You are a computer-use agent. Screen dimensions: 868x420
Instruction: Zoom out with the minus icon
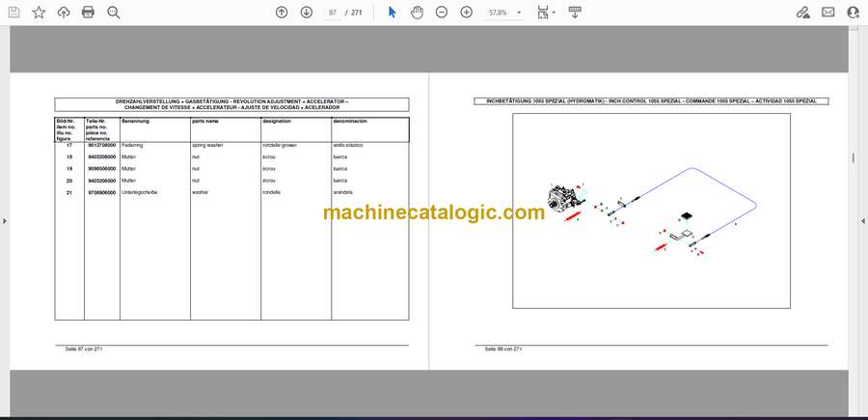coord(441,13)
